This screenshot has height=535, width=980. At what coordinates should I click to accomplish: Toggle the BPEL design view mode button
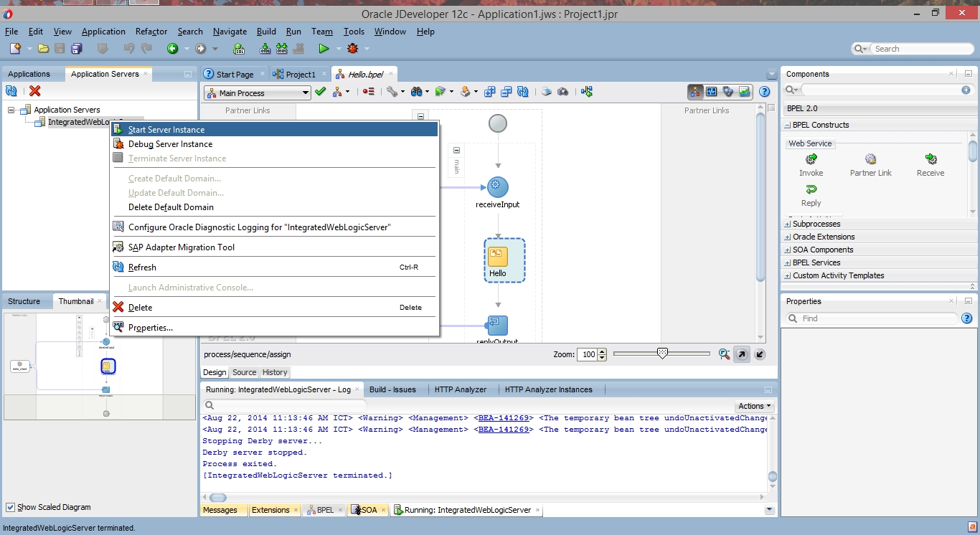click(695, 92)
